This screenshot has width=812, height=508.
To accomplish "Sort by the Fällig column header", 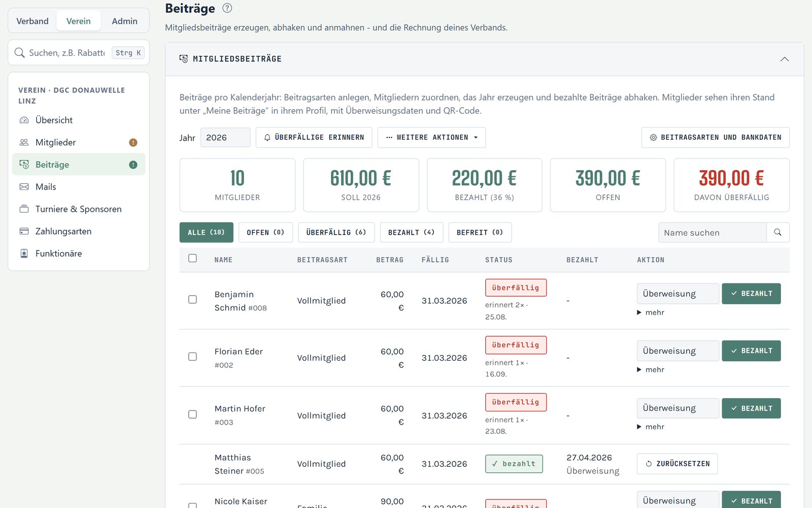I will tap(435, 260).
